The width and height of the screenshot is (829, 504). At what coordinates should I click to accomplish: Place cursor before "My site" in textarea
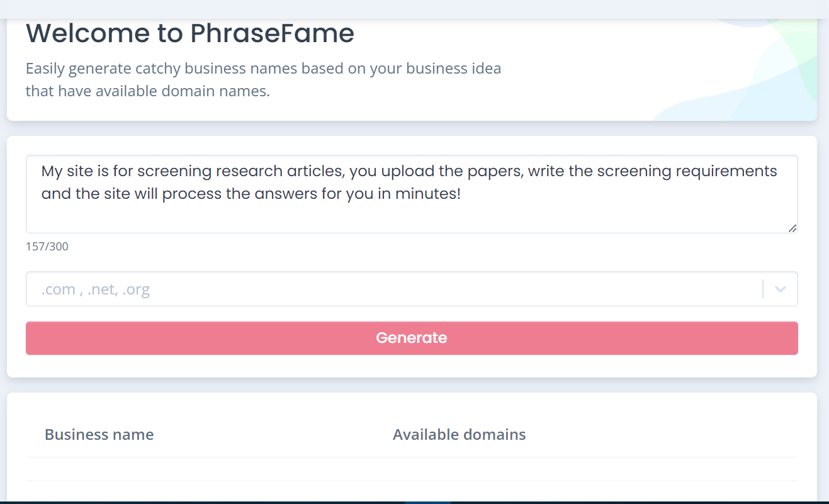coord(42,171)
